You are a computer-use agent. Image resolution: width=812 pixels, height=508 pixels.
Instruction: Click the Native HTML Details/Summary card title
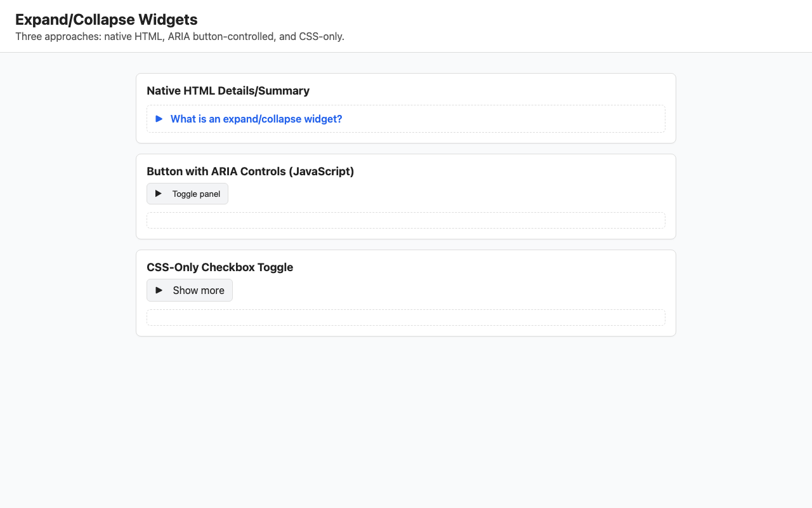228,91
